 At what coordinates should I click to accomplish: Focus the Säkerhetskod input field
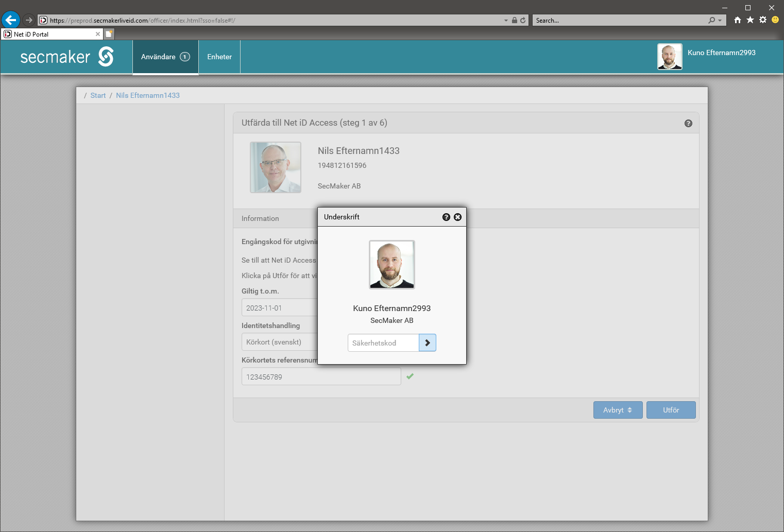tap(383, 343)
